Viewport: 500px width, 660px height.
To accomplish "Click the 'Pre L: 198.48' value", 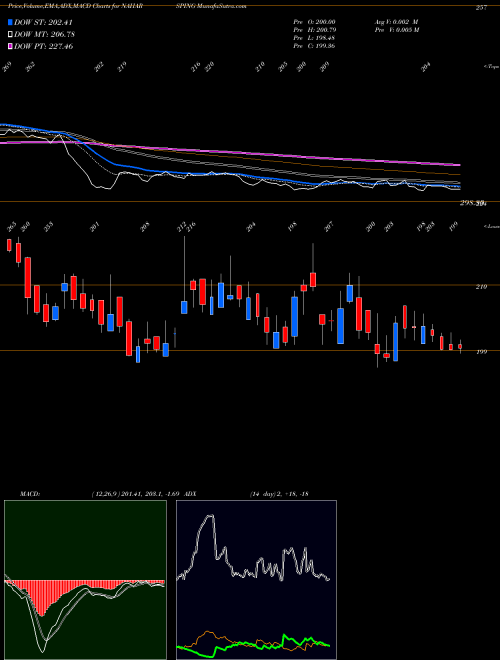I will pos(314,38).
